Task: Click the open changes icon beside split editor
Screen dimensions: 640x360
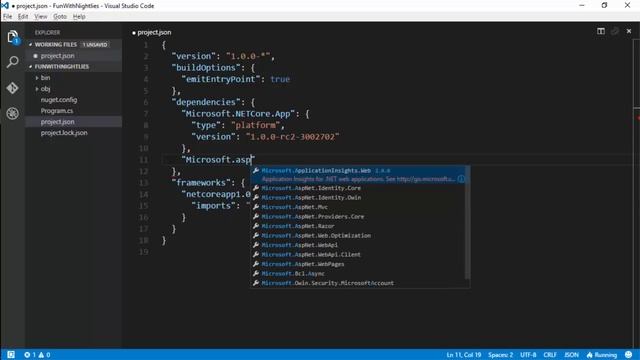Action: 615,31
